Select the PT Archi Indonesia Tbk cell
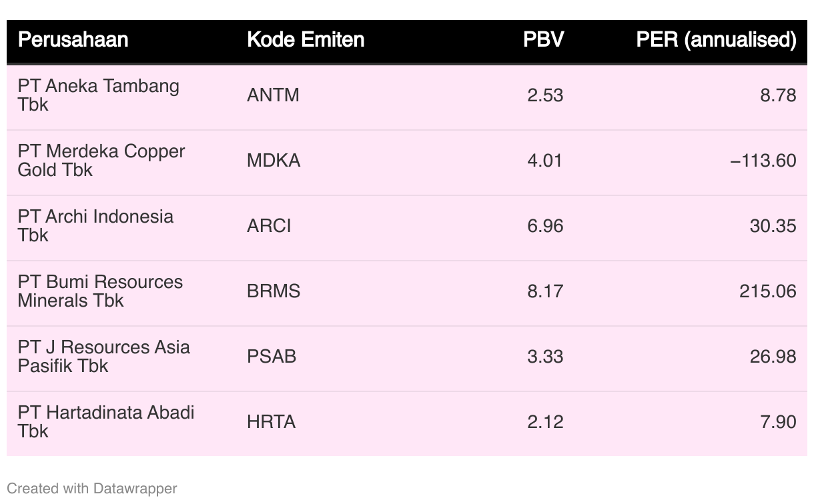 click(95, 226)
